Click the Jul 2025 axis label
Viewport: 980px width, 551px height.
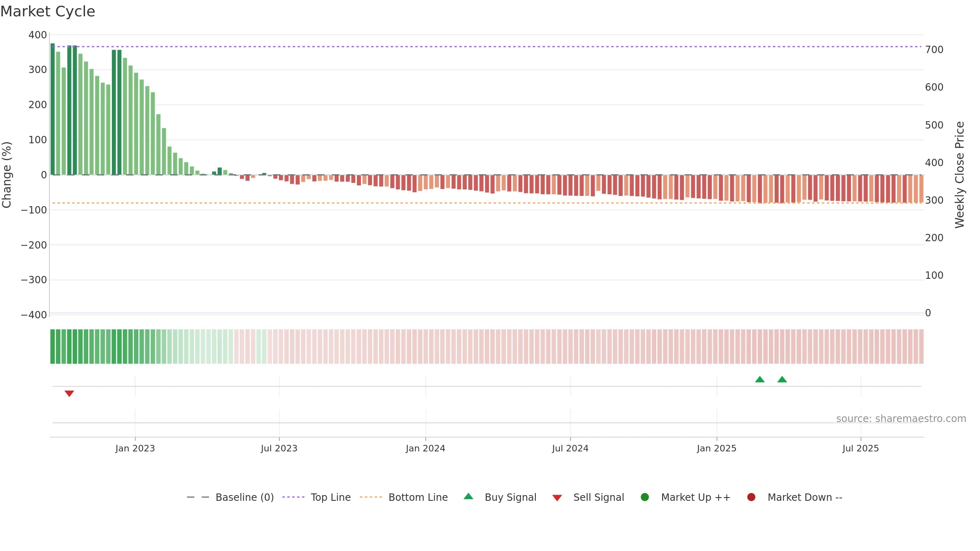861,448
